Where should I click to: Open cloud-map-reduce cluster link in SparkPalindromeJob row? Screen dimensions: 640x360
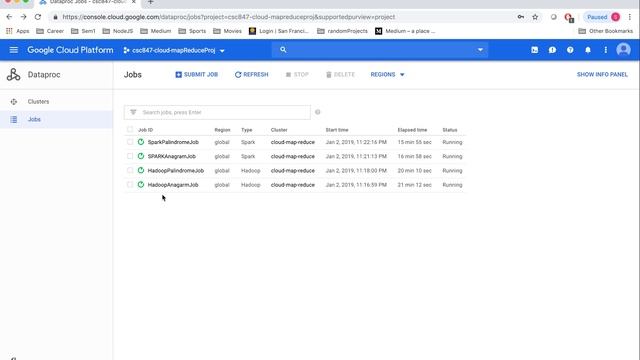point(293,142)
